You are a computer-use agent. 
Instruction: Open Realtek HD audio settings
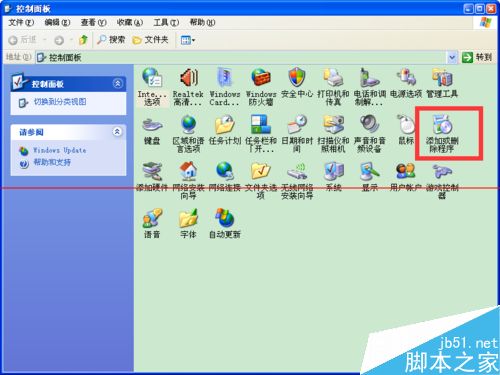[x=188, y=87]
